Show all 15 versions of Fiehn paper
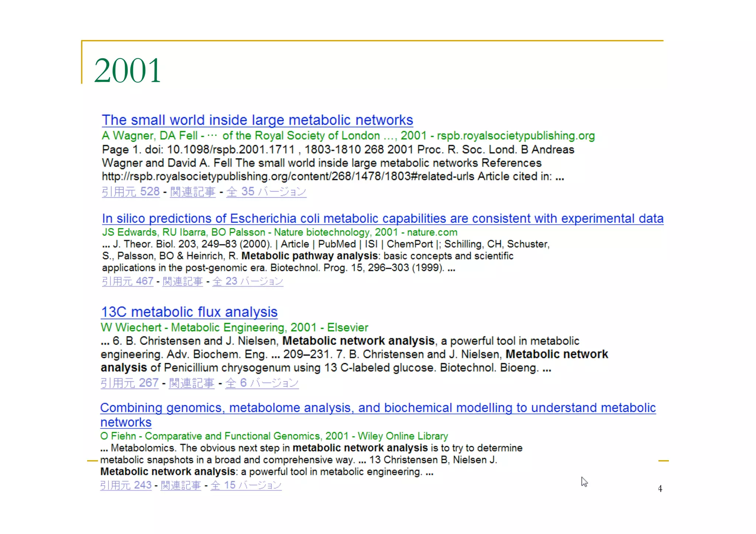 pyautogui.click(x=246, y=485)
